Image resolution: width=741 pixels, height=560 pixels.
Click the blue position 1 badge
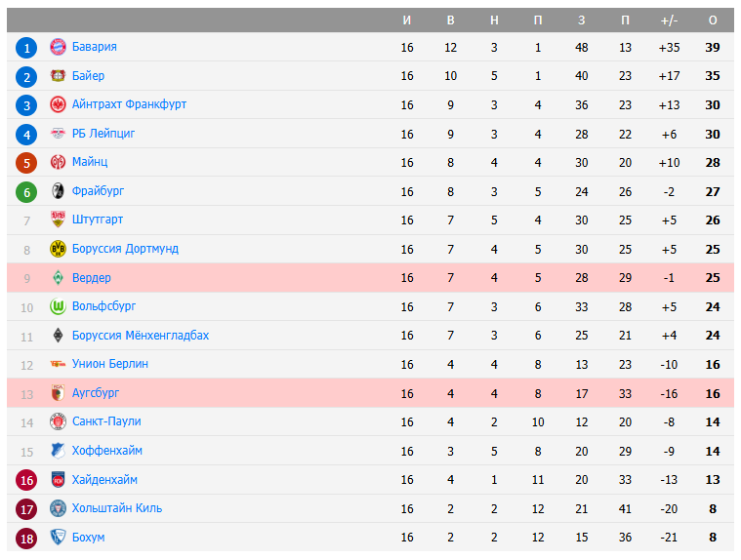click(27, 47)
